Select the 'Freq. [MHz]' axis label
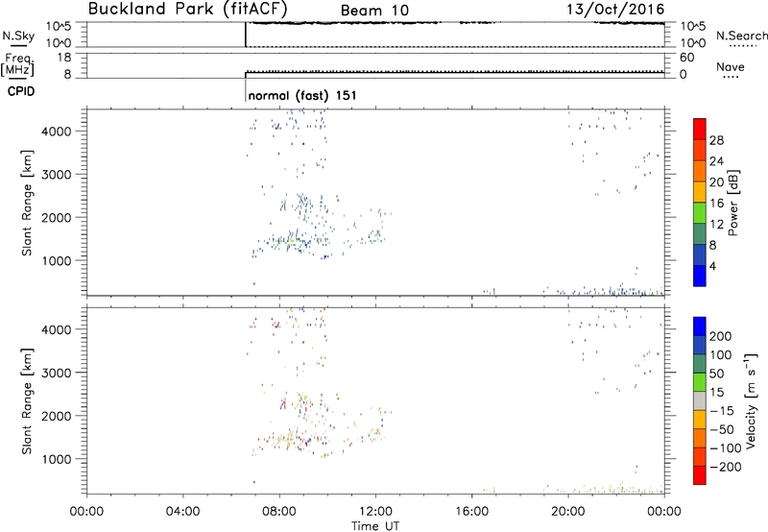The image size is (768, 532). pyautogui.click(x=17, y=64)
